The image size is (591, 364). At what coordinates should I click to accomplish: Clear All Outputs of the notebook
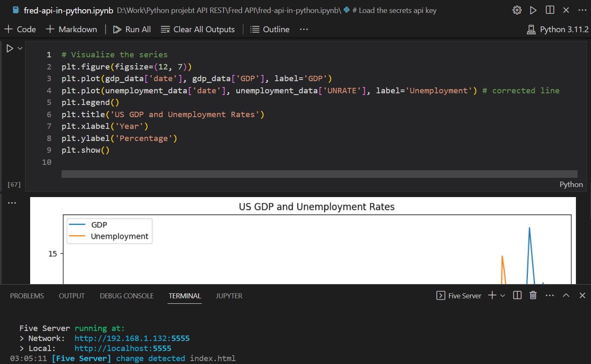pos(198,29)
